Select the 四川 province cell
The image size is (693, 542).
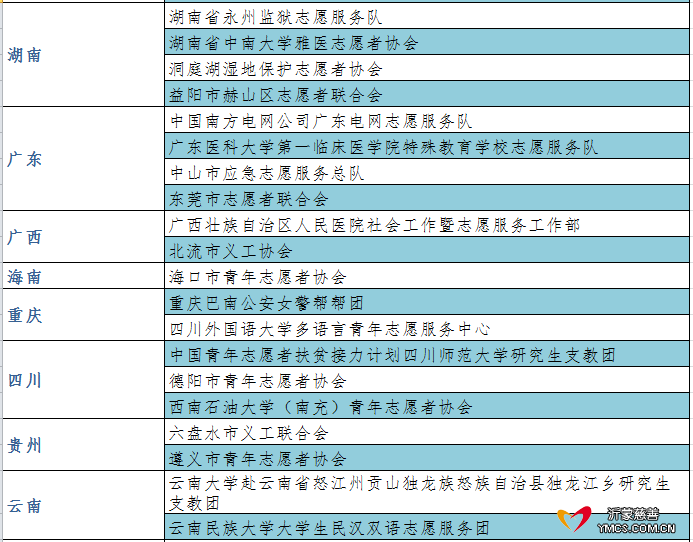click(84, 380)
